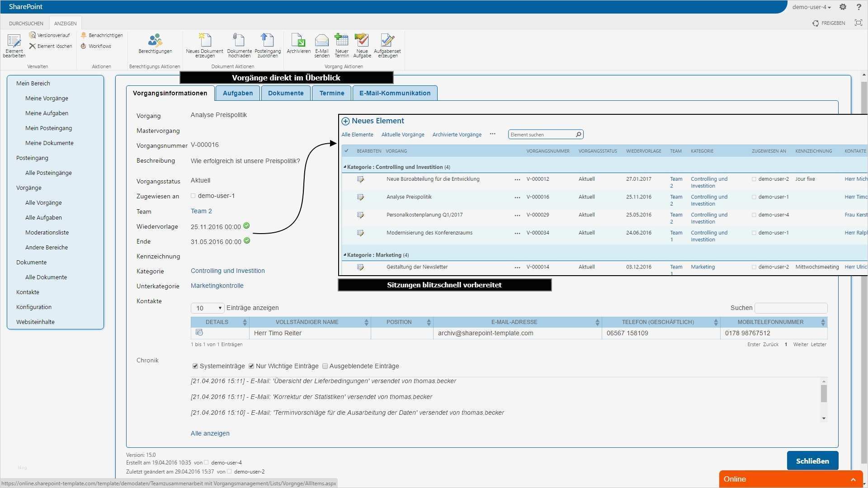This screenshot has width=868, height=488.
Task: Click the Neue Aufgabe icon
Action: click(x=362, y=41)
